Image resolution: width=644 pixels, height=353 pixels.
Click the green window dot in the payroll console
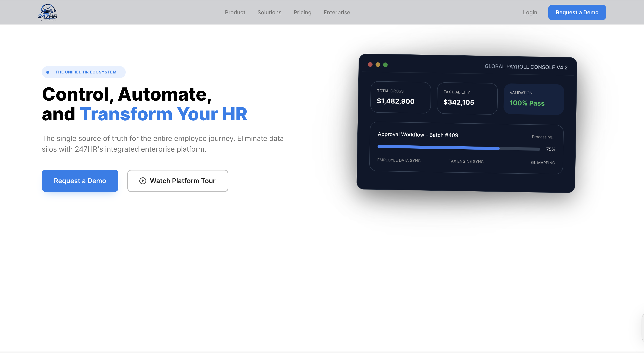pyautogui.click(x=385, y=65)
